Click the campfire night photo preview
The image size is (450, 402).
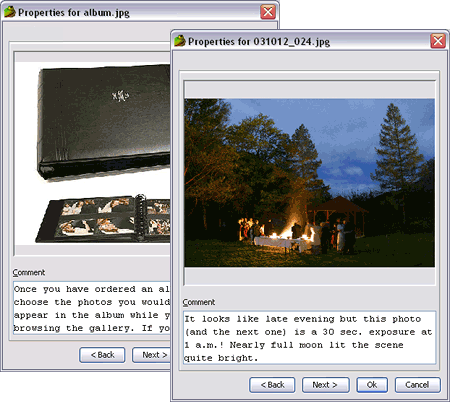pyautogui.click(x=309, y=183)
